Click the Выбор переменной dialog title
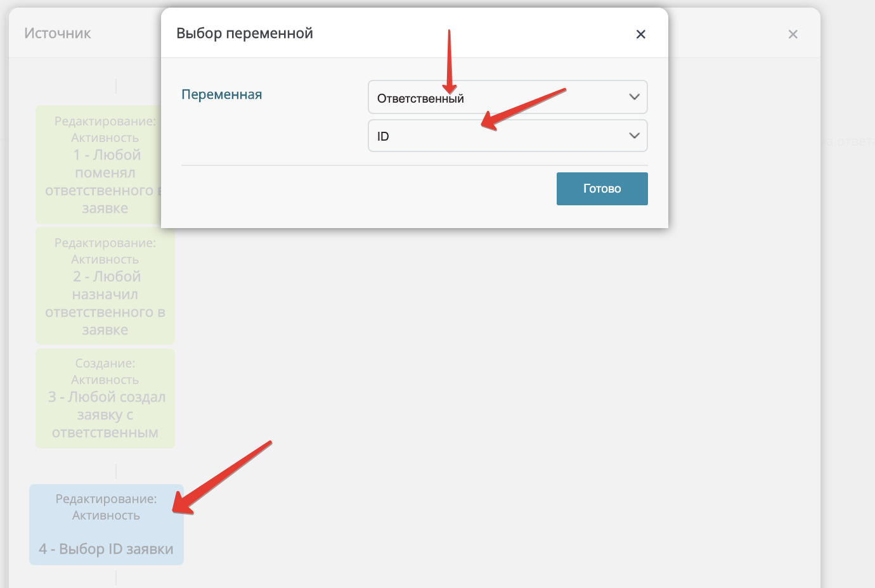 coord(245,34)
